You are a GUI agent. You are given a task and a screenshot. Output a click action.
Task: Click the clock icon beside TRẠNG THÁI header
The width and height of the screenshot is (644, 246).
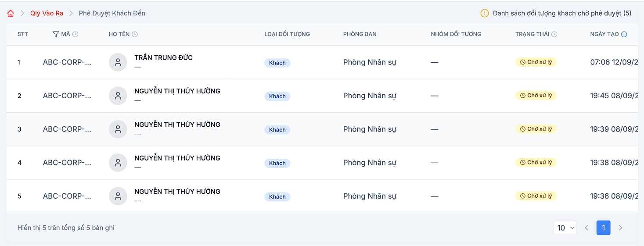[x=554, y=34]
